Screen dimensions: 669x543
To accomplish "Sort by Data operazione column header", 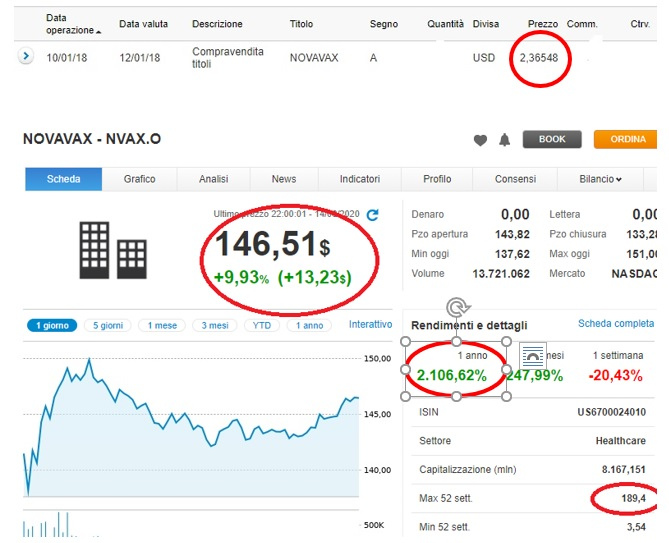I will pyautogui.click(x=73, y=24).
